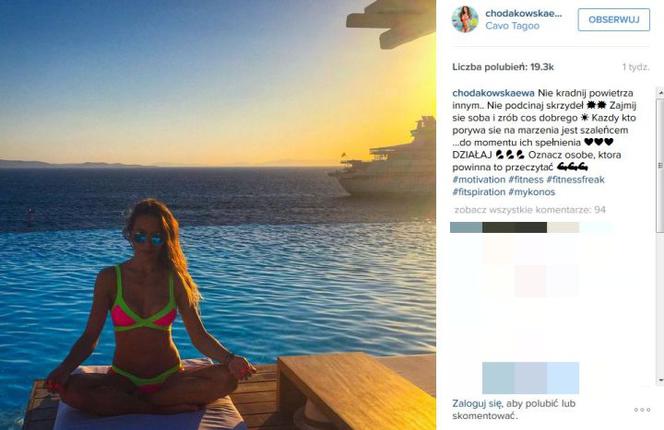This screenshot has width=664, height=430.
Task: Open the three-dots more options icon
Action: [642, 410]
